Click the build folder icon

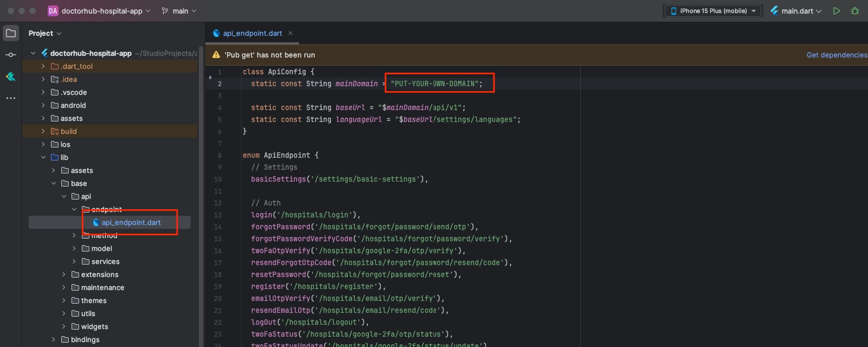[x=55, y=131]
